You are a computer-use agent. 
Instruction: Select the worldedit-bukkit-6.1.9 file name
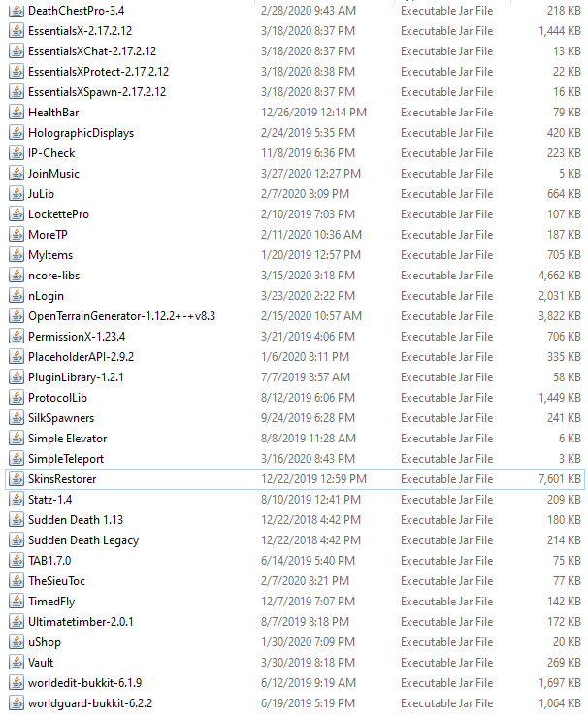point(84,683)
